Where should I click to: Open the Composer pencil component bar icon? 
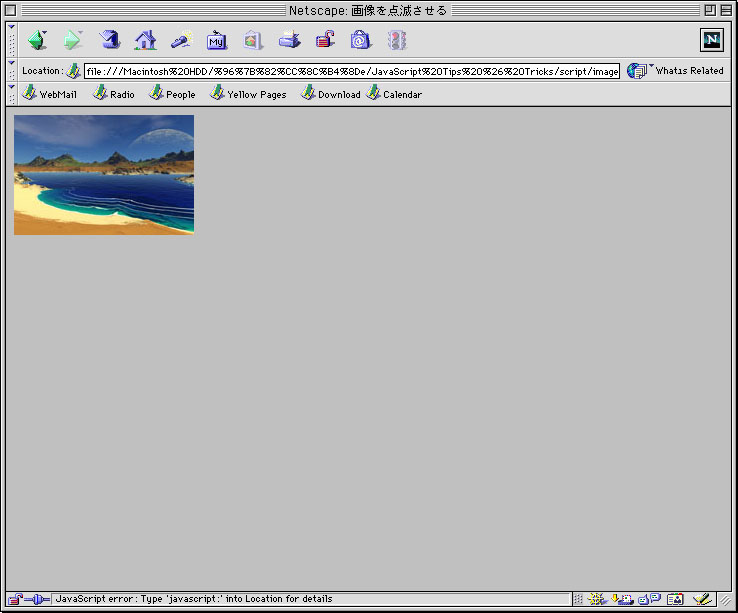point(702,599)
